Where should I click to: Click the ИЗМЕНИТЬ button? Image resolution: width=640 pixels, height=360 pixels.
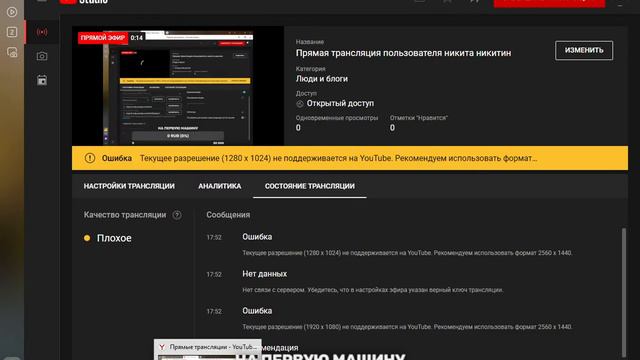(x=584, y=50)
